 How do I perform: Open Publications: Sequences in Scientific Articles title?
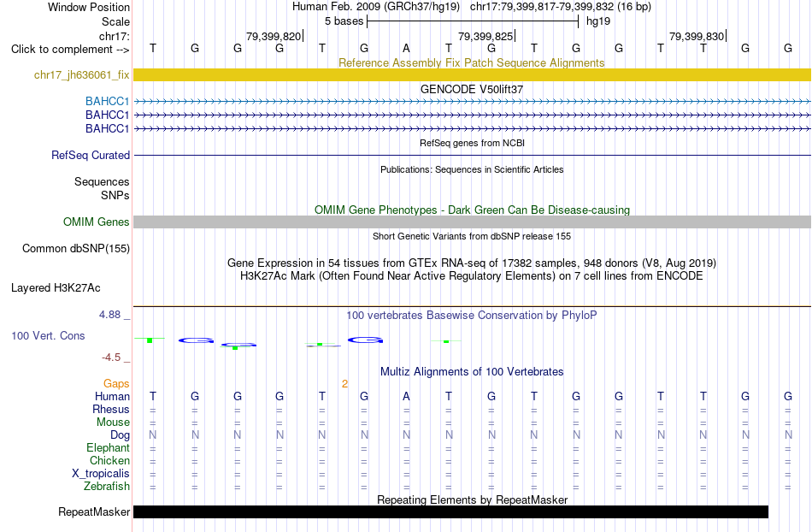click(x=472, y=169)
